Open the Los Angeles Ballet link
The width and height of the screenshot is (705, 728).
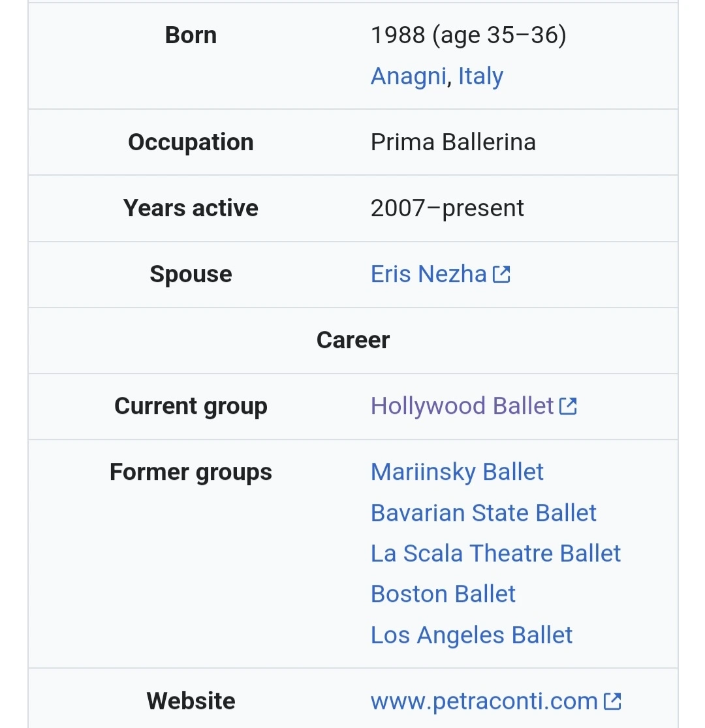click(471, 635)
